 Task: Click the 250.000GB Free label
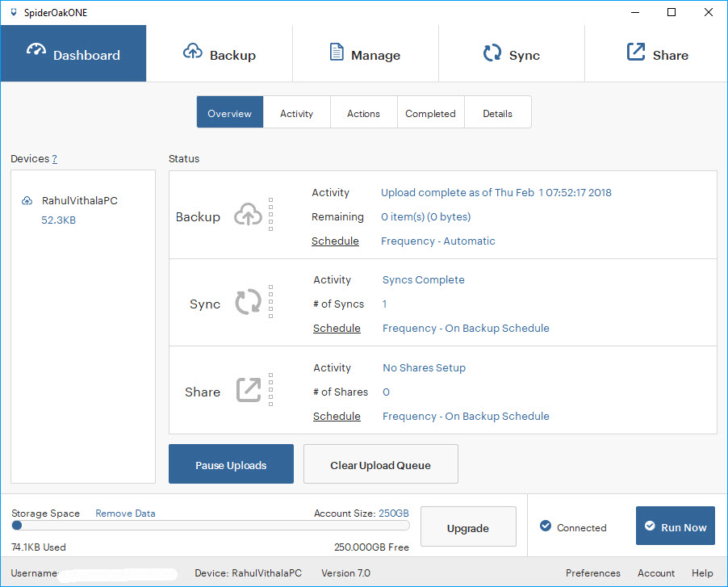pos(371,547)
